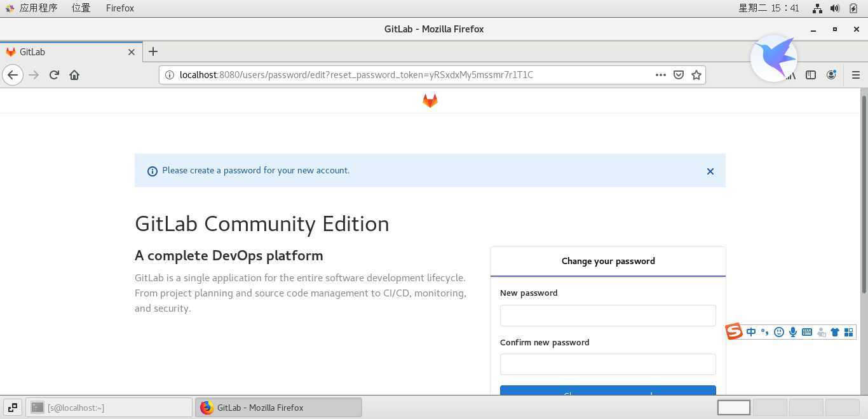Switch to the fourth workspace
868x419 pixels.
tap(843, 408)
